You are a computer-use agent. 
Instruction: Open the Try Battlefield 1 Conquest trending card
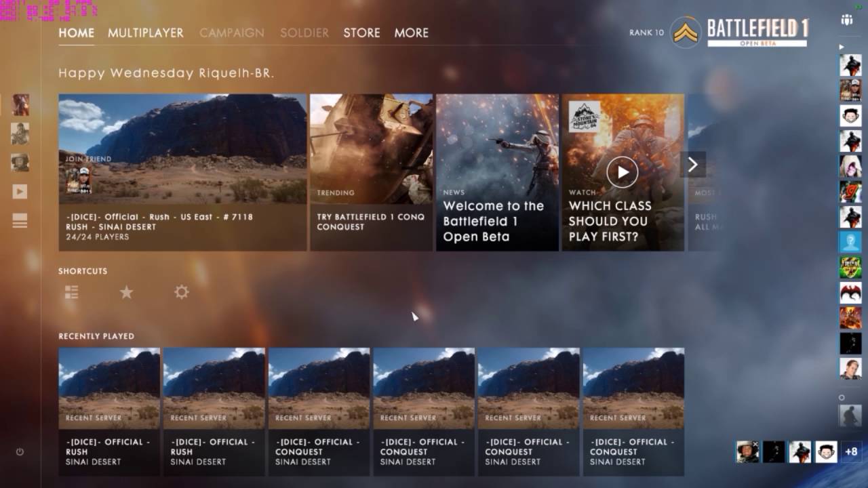pyautogui.click(x=371, y=172)
